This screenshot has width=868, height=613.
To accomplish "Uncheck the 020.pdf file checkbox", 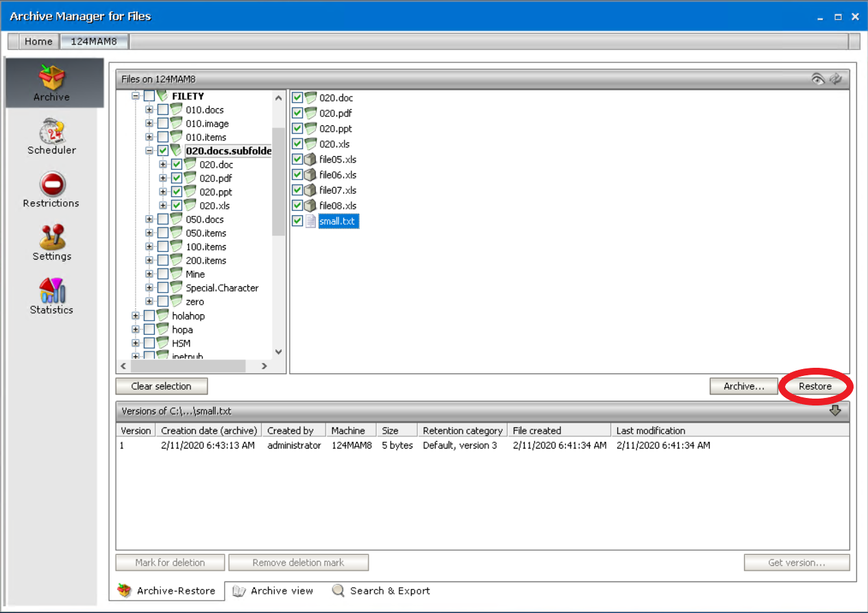I will point(297,112).
